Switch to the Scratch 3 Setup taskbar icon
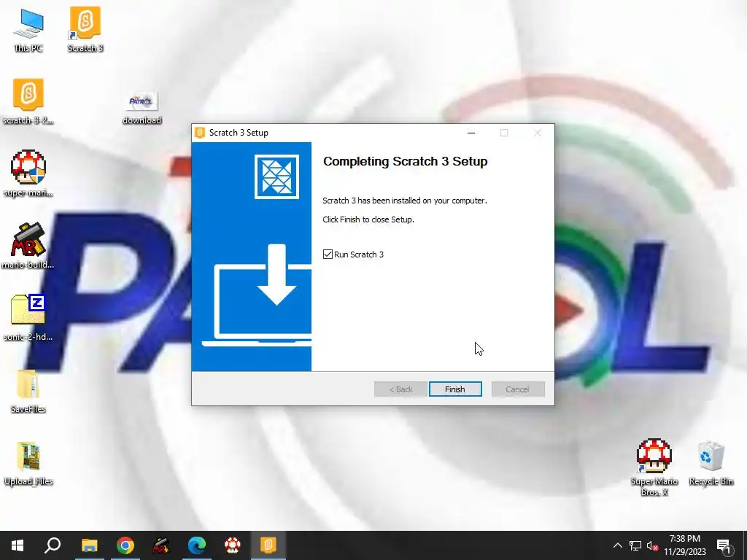The width and height of the screenshot is (747, 560). tap(268, 545)
